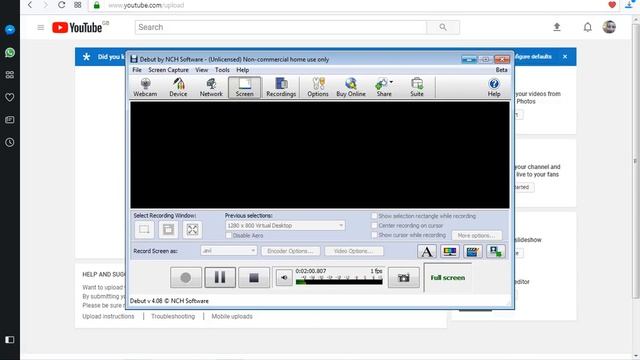Click the Encoder Options button
The height and width of the screenshot is (360, 640).
click(x=291, y=251)
